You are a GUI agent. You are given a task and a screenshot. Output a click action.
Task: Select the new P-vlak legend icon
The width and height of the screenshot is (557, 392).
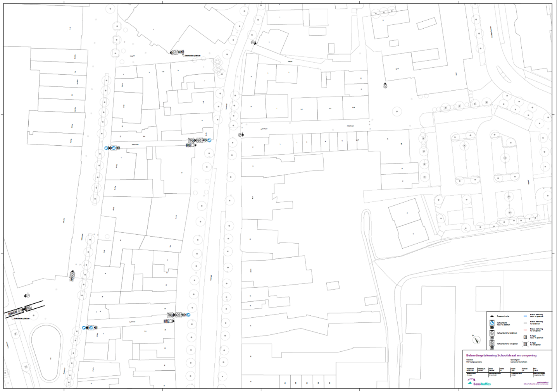pos(525,337)
